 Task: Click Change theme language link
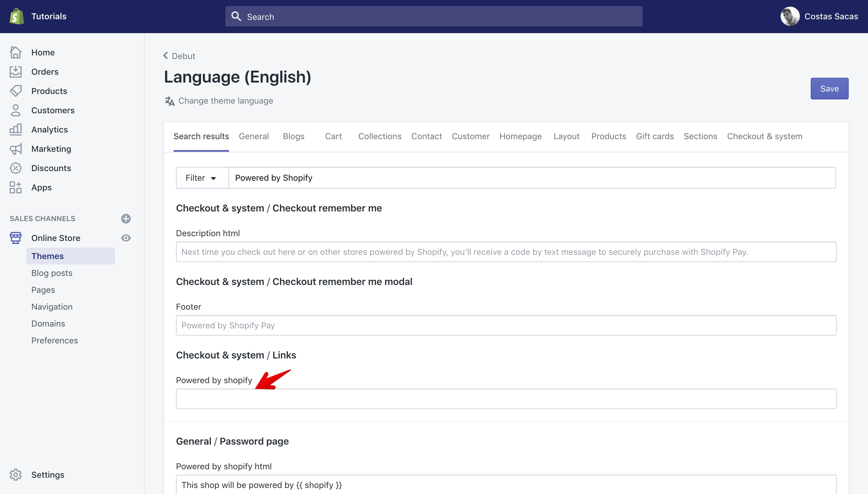[x=226, y=101]
